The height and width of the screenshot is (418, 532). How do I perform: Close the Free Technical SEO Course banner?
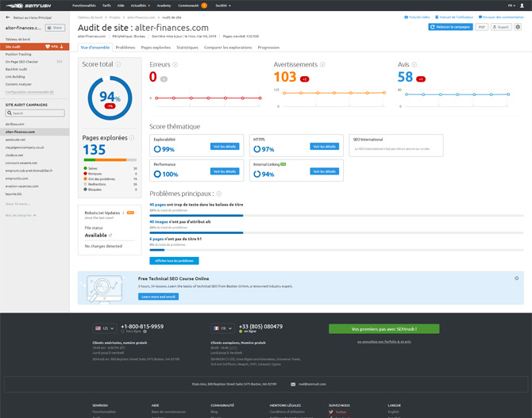point(516,278)
